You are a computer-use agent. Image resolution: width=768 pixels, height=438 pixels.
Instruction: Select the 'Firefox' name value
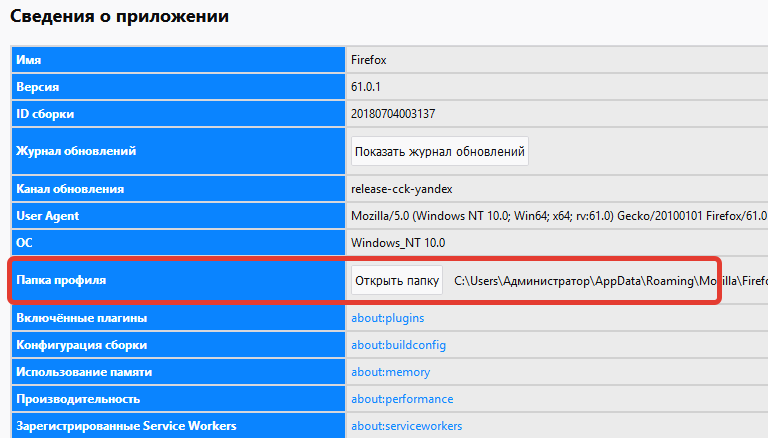369,60
